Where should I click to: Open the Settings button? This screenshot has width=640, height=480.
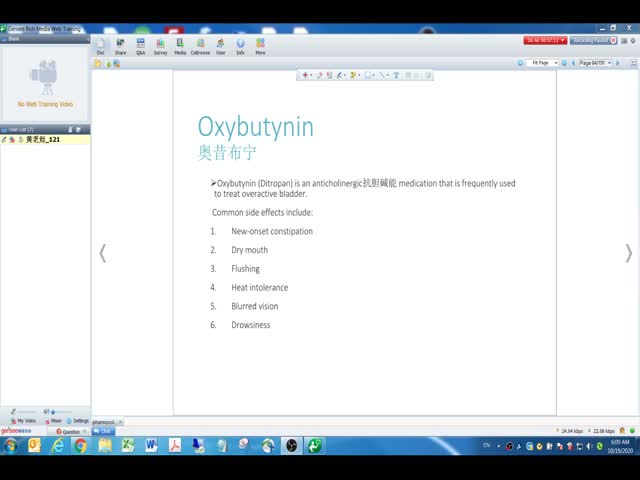[78, 421]
